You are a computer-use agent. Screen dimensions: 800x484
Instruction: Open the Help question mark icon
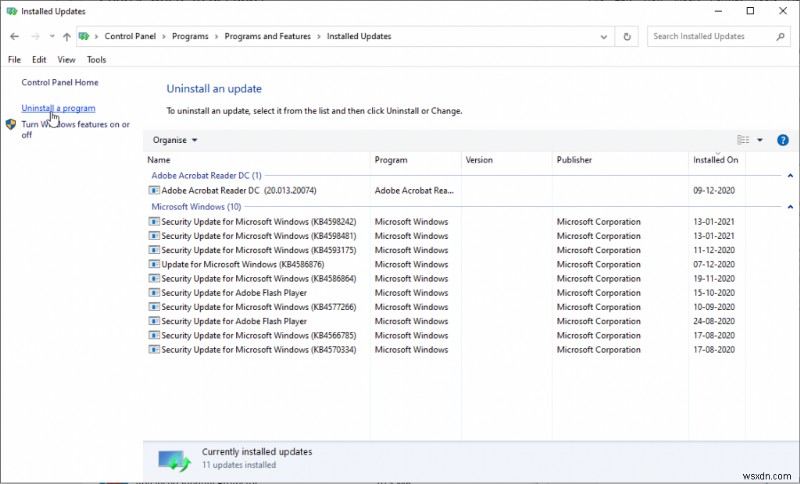pyautogui.click(x=783, y=140)
